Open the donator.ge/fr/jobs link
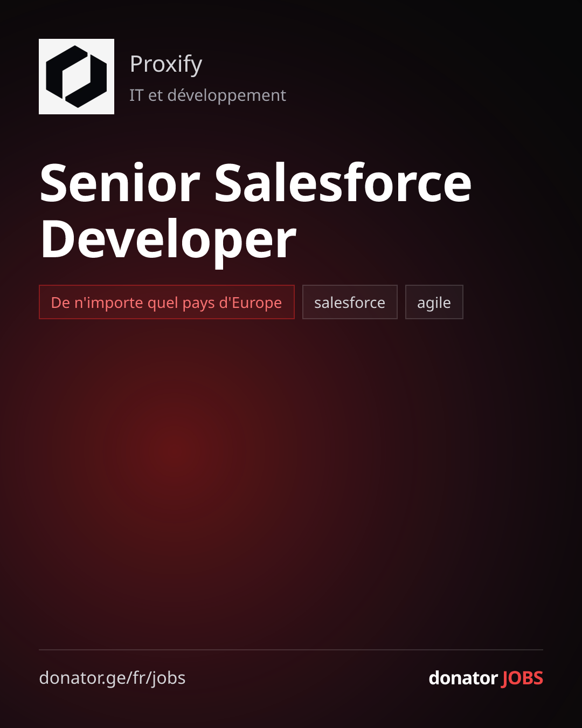This screenshot has height=728, width=582. [x=112, y=678]
